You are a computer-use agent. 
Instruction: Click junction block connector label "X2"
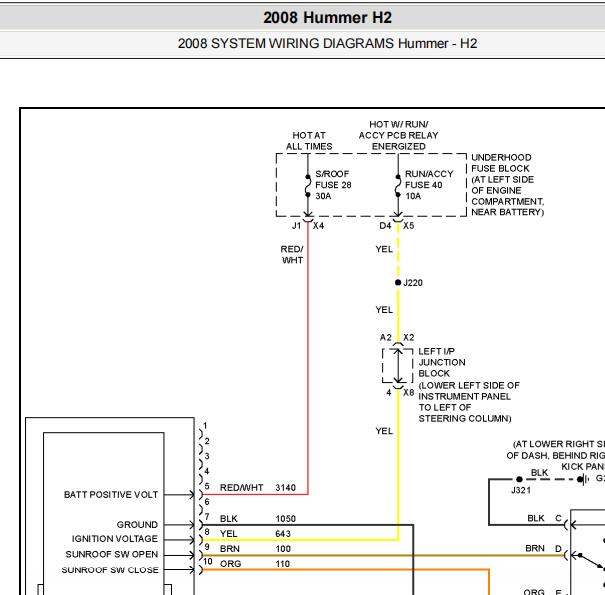pyautogui.click(x=409, y=338)
